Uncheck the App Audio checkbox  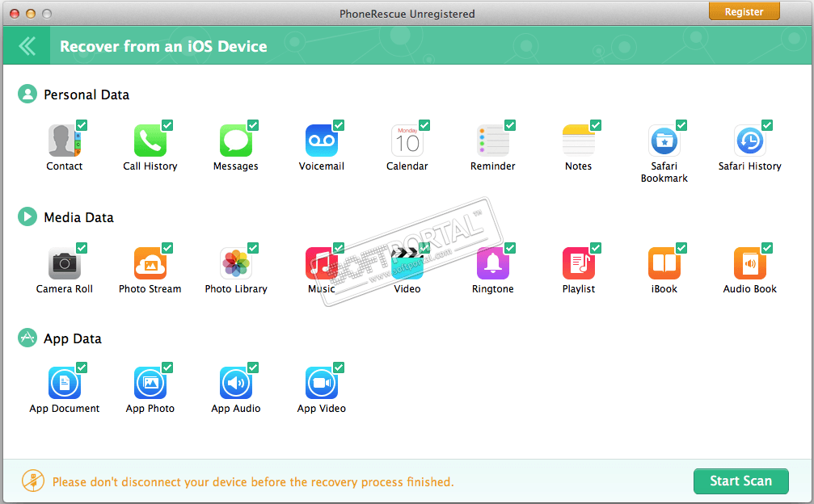coord(253,367)
